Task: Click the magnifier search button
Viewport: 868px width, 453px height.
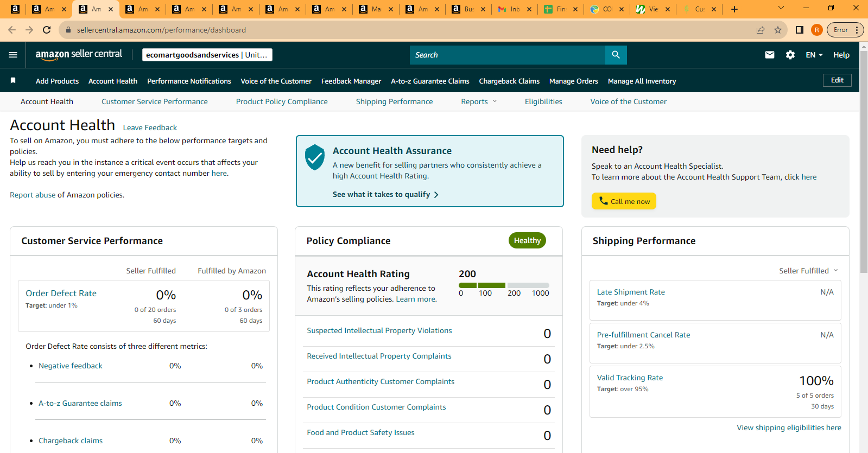Action: pyautogui.click(x=616, y=55)
